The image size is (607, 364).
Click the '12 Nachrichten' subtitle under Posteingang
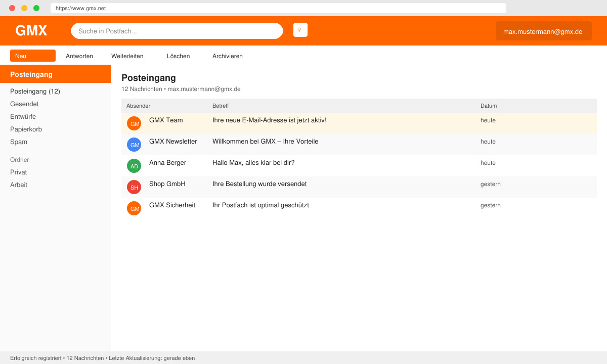[x=142, y=89]
